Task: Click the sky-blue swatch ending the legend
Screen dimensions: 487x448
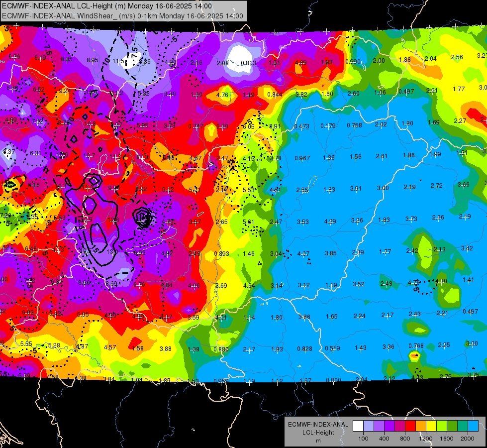Action: tap(473, 426)
